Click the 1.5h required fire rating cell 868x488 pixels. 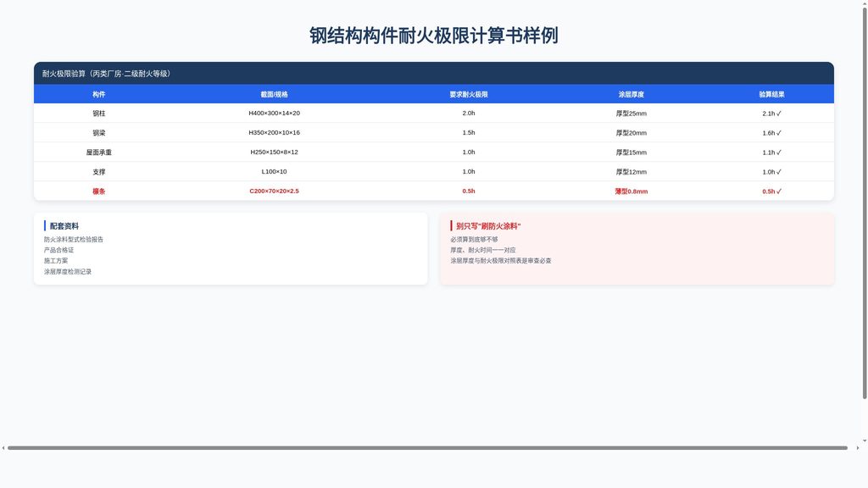point(468,132)
